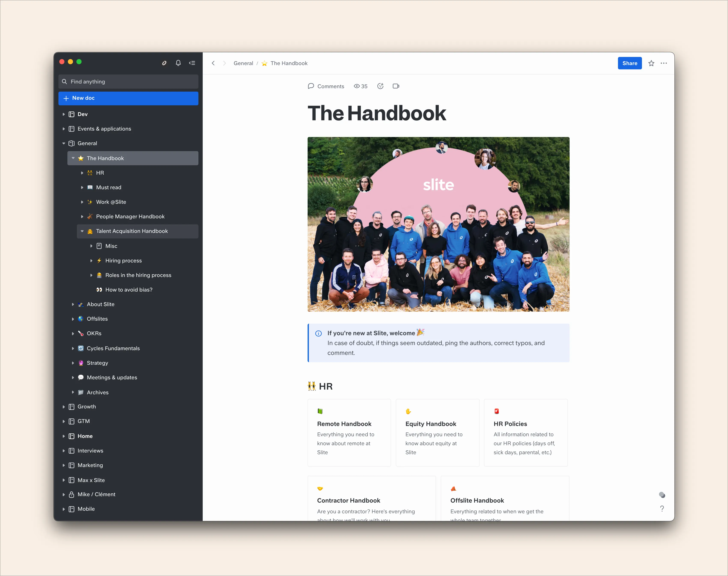728x576 pixels.
Task: Click The Handbook page title
Action: pos(377,113)
